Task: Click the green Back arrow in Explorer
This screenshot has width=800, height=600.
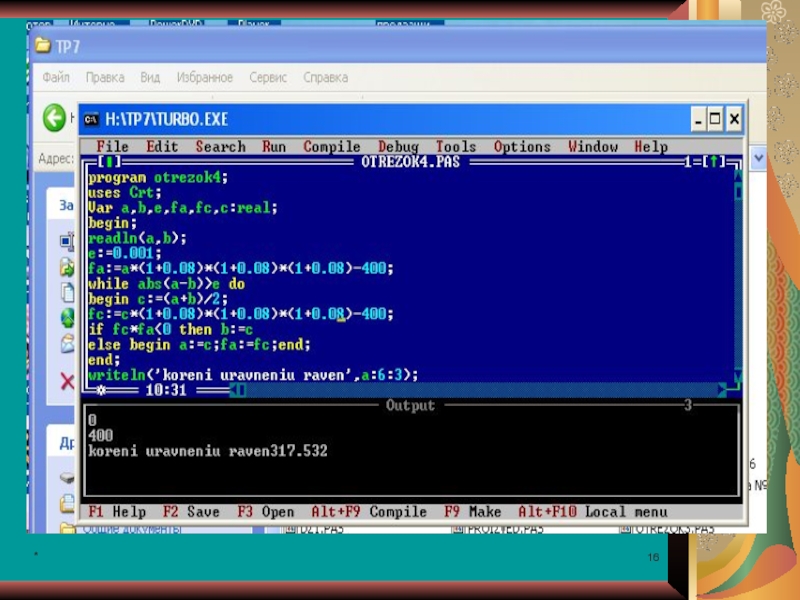Action: pos(54,119)
